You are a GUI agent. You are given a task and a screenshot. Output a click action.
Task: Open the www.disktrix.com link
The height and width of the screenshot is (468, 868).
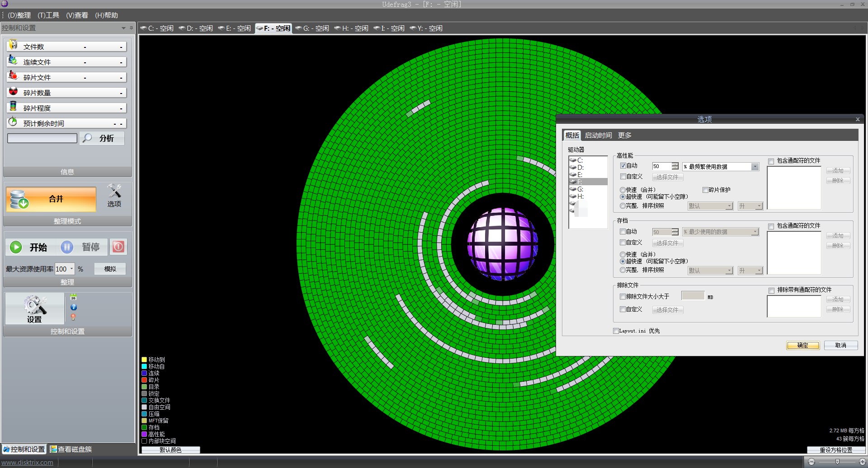click(27, 463)
